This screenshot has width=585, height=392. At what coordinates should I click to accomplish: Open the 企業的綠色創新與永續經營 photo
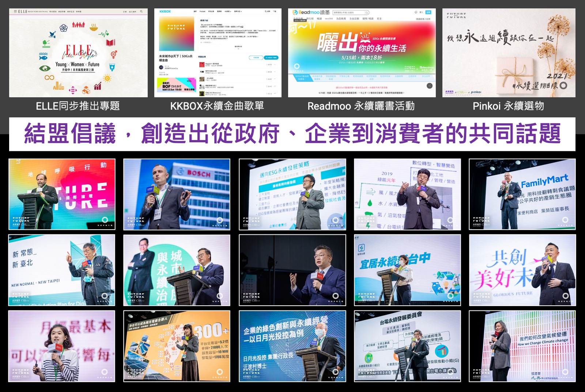click(x=292, y=346)
